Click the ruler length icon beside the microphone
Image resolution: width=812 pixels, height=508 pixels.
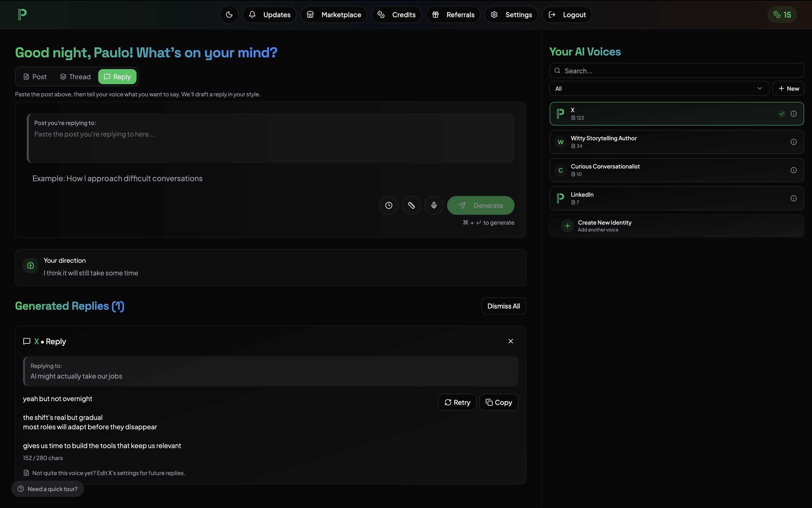pyautogui.click(x=411, y=205)
